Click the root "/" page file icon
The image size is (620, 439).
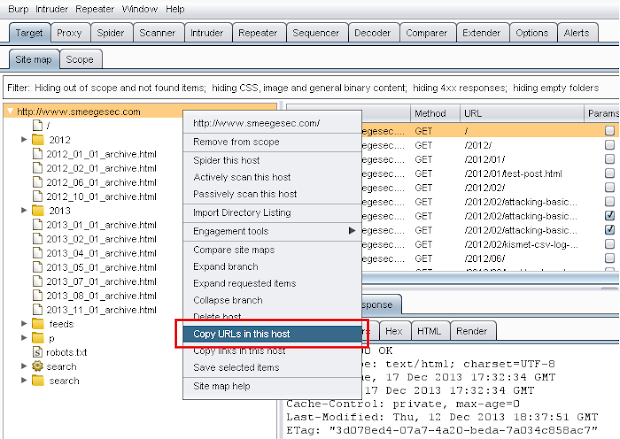pos(38,125)
